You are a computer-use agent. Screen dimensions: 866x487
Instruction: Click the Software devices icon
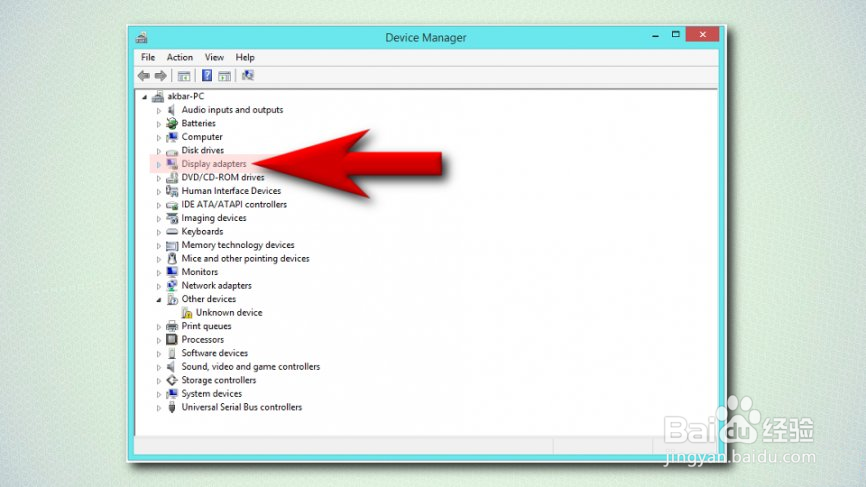point(172,353)
